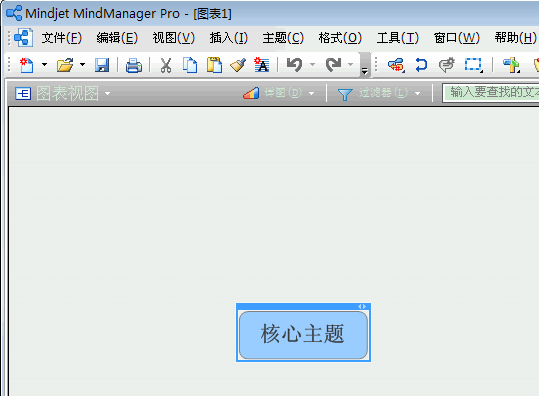Click the Paste clipboard icon

tap(214, 65)
